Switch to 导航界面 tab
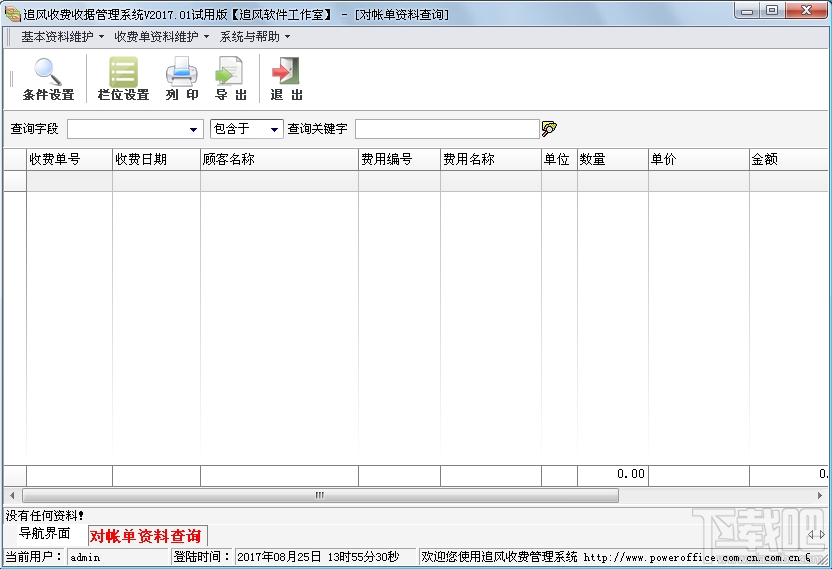The height and width of the screenshot is (569, 832). click(x=45, y=533)
